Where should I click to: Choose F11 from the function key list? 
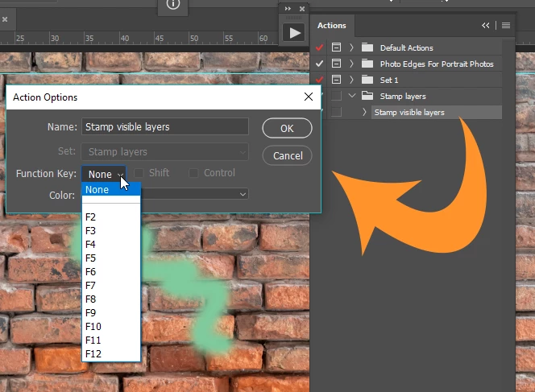click(111, 340)
